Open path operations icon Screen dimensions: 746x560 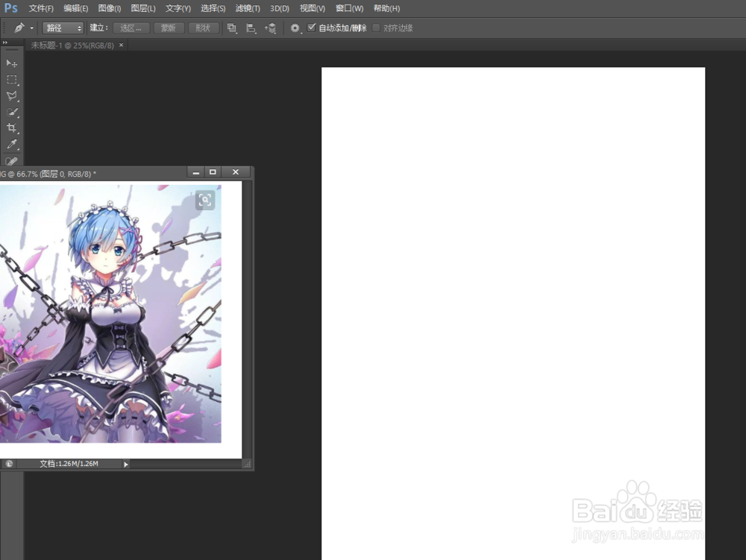232,28
